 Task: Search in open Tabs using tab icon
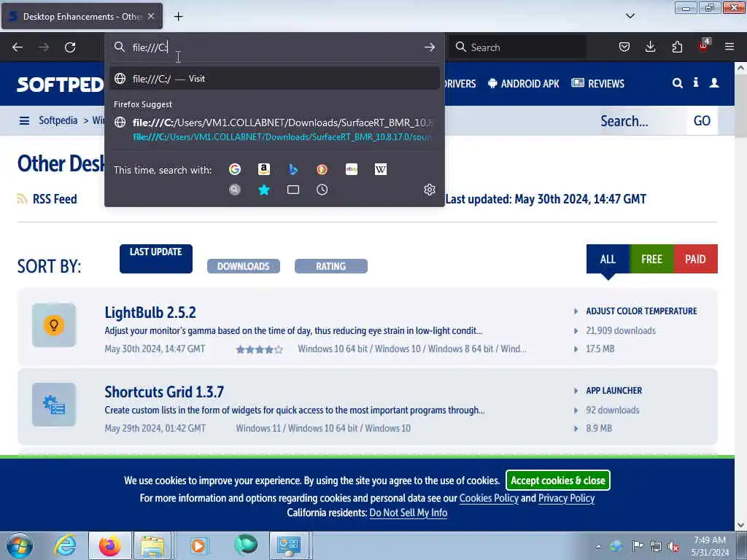pos(293,190)
